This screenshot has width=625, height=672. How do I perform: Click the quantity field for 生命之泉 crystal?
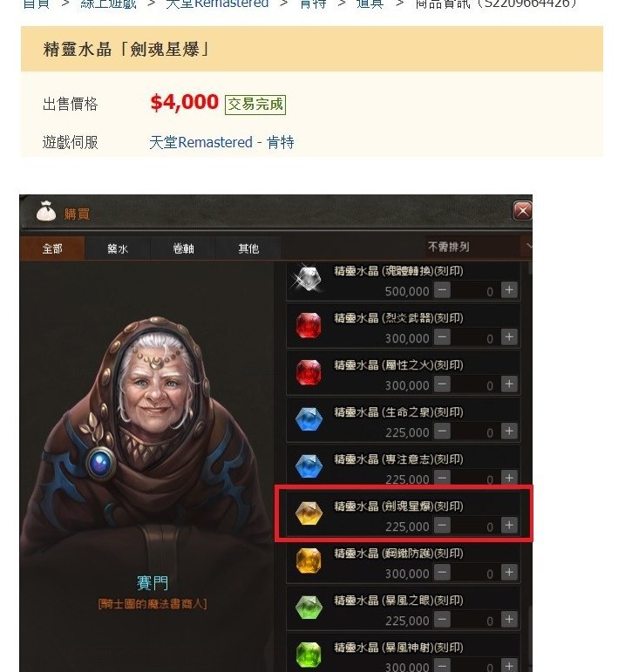point(475,431)
